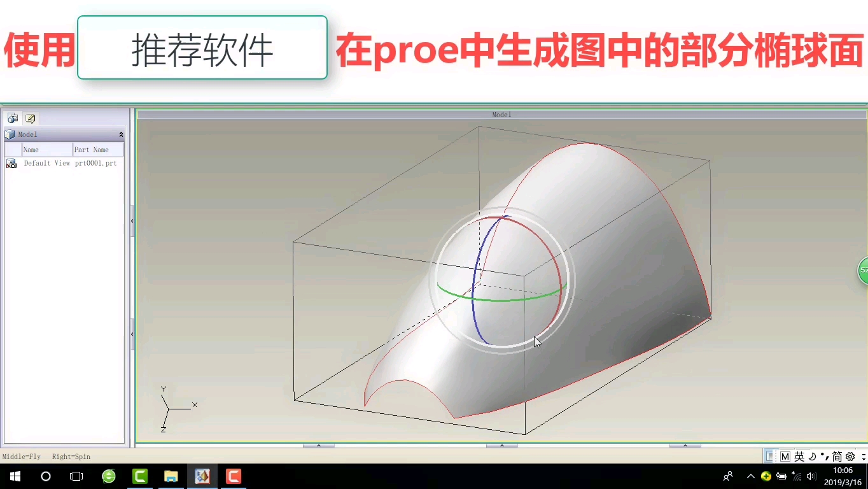Image resolution: width=868 pixels, height=489 pixels.
Task: Open the green 360 browser taskbar icon
Action: [109, 476]
